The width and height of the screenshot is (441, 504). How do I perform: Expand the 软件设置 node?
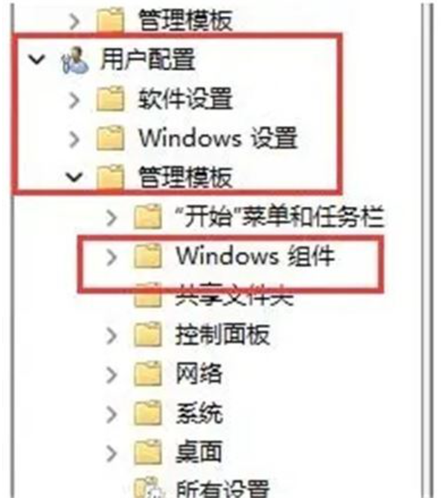(75, 100)
